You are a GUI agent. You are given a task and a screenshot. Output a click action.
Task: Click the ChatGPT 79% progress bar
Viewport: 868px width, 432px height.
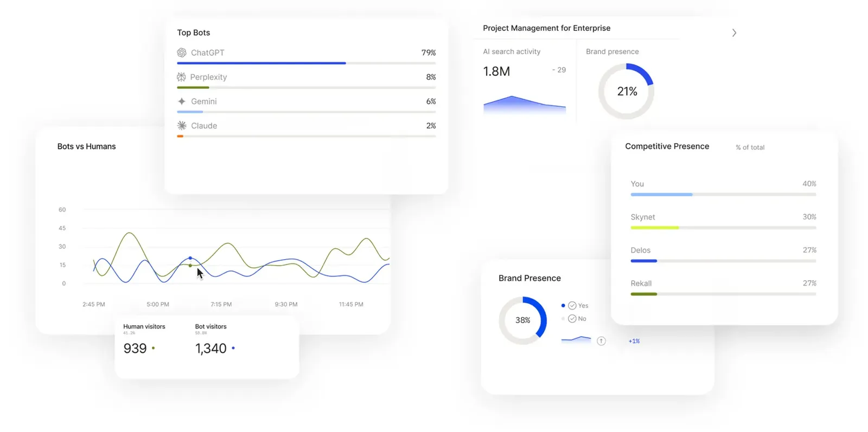[x=306, y=63]
